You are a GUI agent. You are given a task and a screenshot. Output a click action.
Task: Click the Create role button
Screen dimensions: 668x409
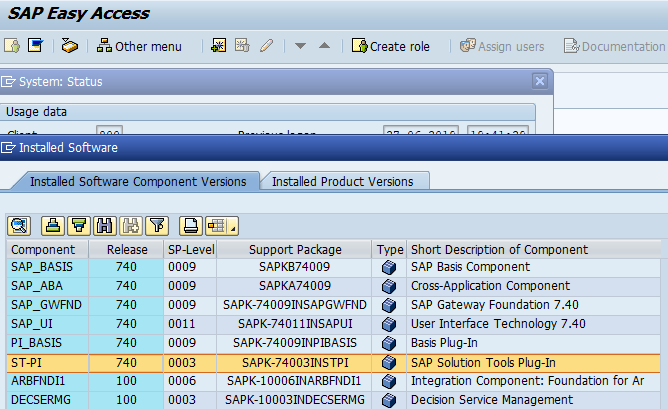coord(390,46)
